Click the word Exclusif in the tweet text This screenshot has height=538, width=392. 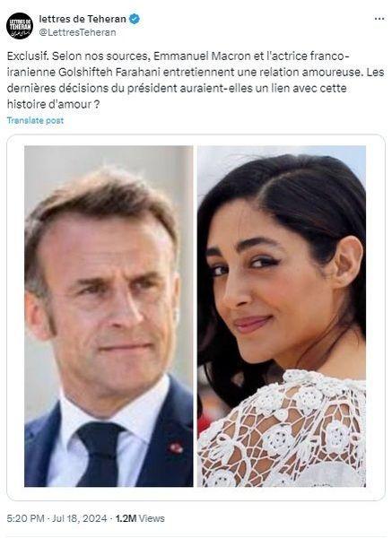(28, 56)
